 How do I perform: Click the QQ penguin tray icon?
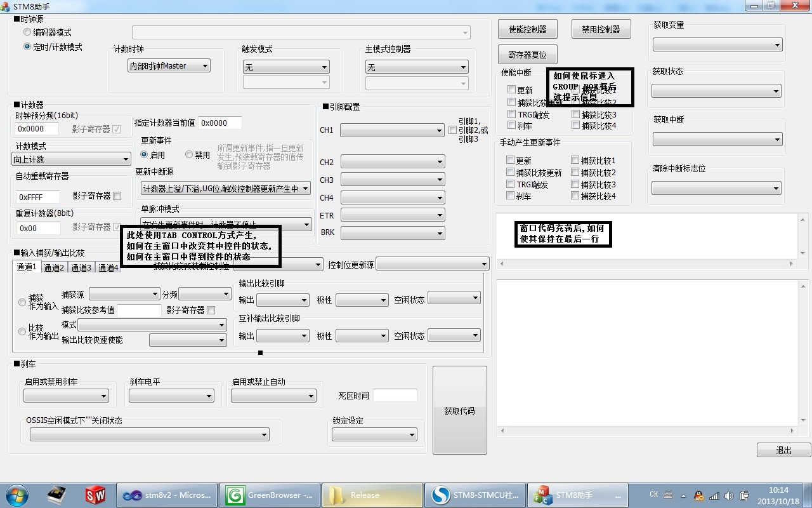(x=698, y=495)
